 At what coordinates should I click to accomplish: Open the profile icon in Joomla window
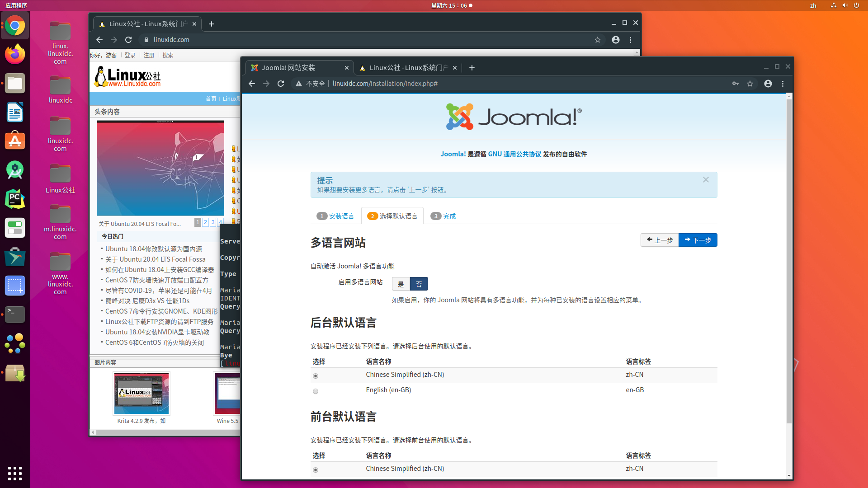coord(768,84)
